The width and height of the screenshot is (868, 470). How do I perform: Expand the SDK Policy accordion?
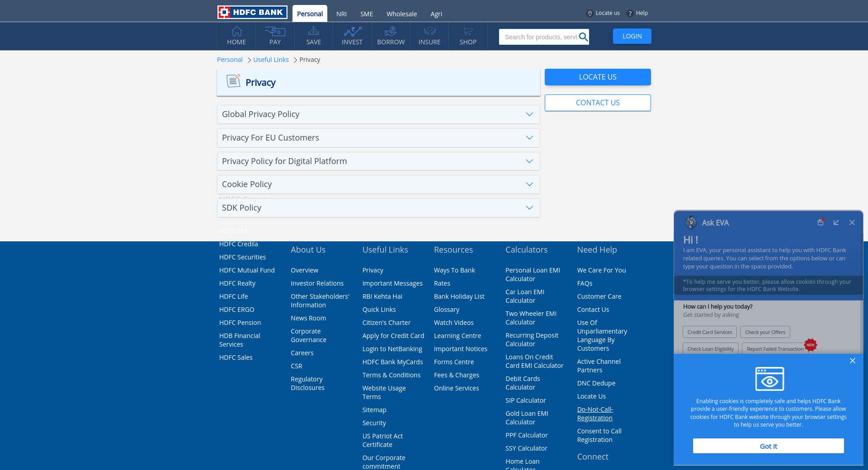pyautogui.click(x=529, y=208)
